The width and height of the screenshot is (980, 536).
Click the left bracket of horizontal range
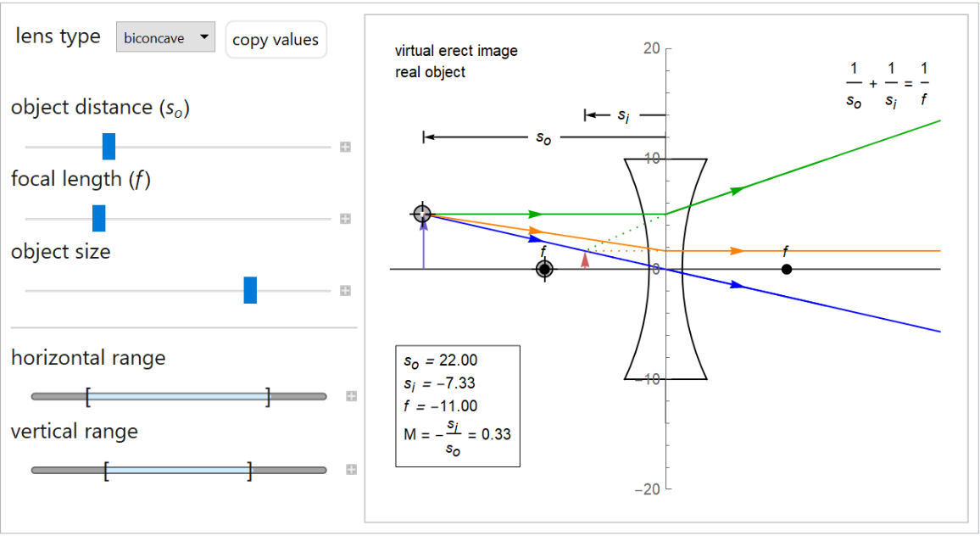click(x=87, y=396)
